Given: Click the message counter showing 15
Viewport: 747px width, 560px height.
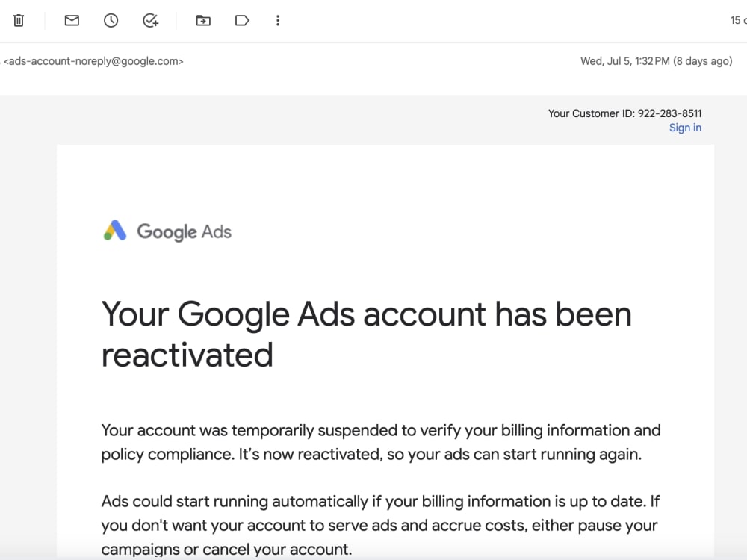Looking at the screenshot, I should (x=737, y=21).
